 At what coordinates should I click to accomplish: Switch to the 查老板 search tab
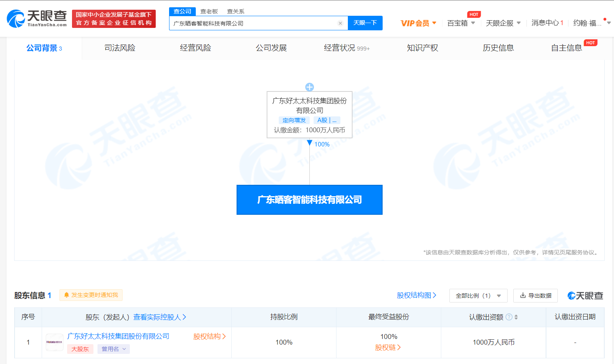[x=209, y=11]
